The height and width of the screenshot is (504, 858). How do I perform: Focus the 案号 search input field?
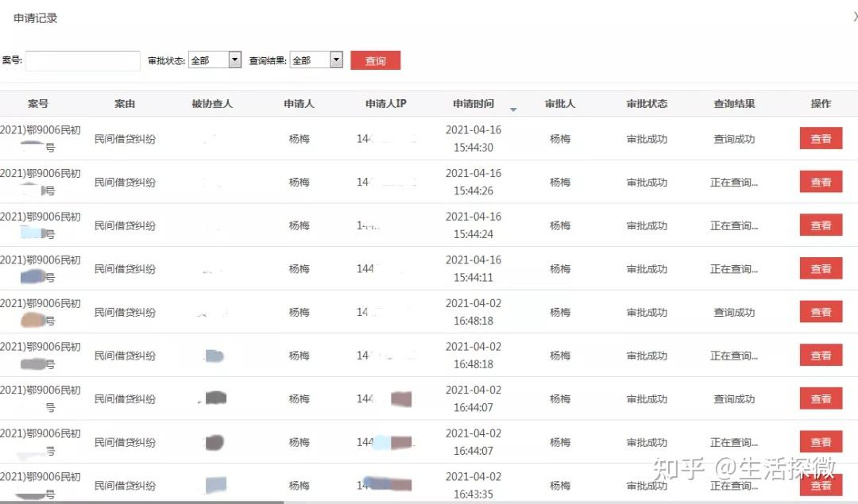(83, 60)
